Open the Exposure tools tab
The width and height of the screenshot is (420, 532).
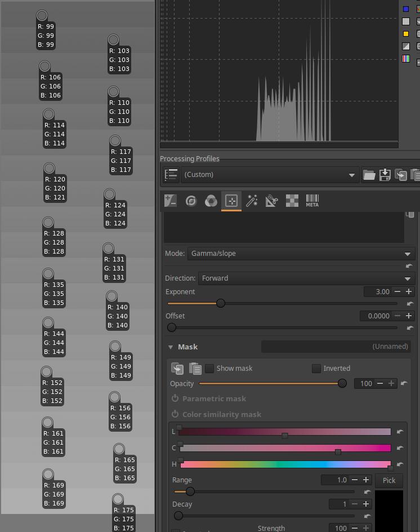pos(170,201)
